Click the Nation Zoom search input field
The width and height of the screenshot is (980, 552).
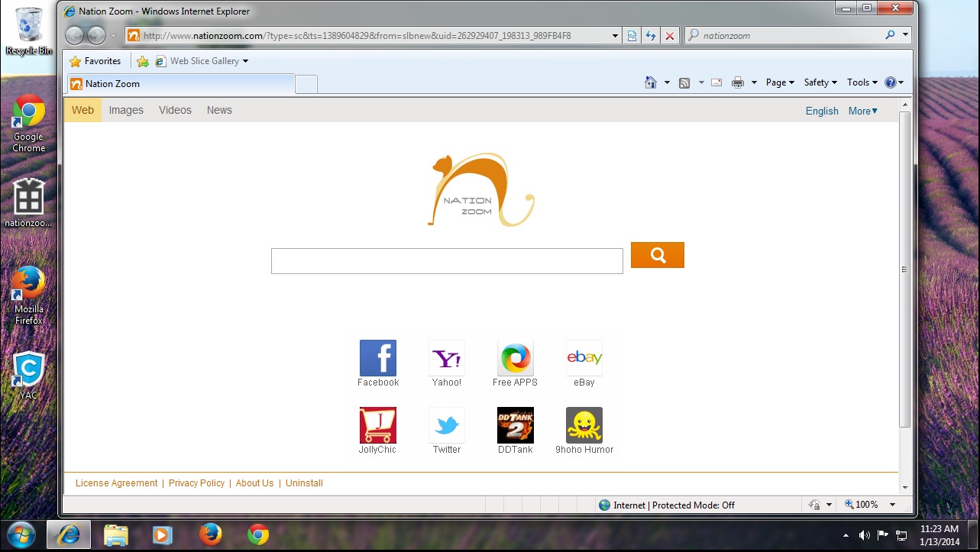point(447,261)
